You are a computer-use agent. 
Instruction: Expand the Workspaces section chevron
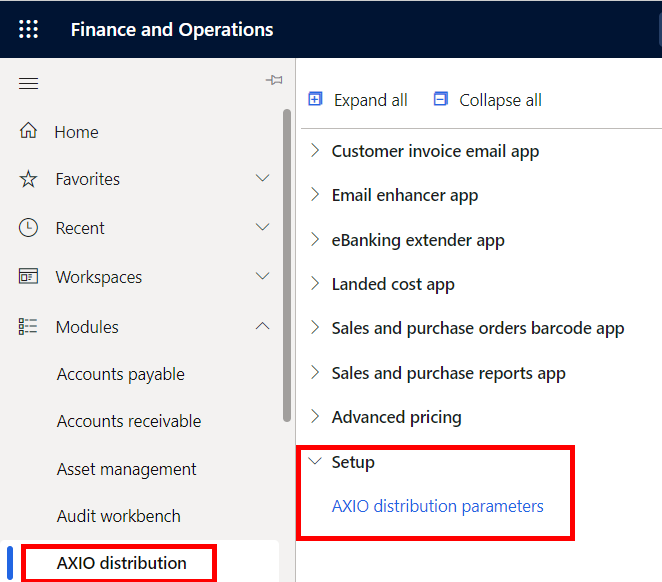tap(263, 276)
